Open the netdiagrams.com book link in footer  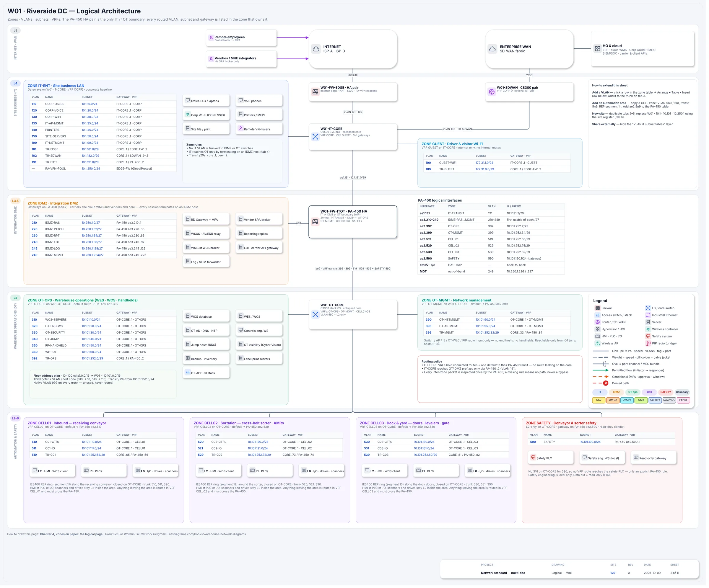tap(207, 534)
